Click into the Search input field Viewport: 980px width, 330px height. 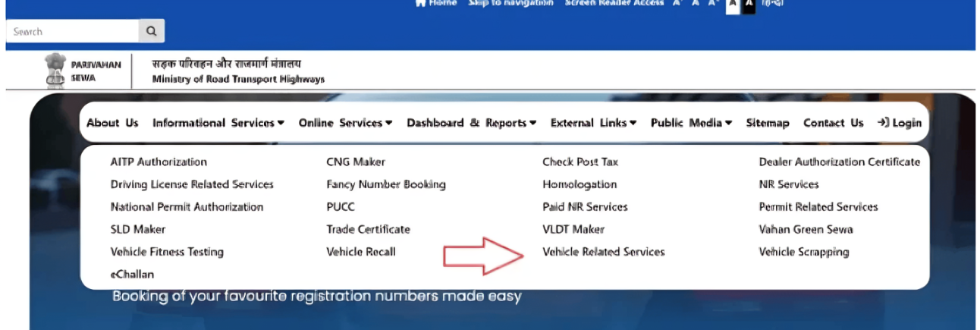click(x=73, y=31)
